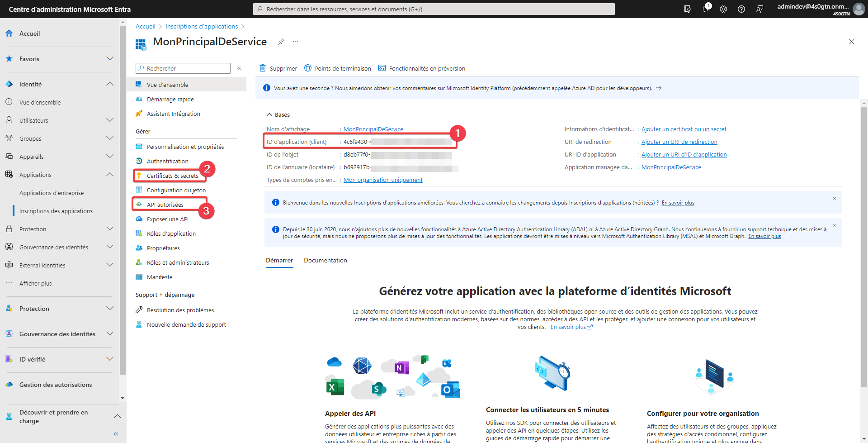This screenshot has width=868, height=443.
Task: Click Supprimer in the toolbar
Action: 278,68
